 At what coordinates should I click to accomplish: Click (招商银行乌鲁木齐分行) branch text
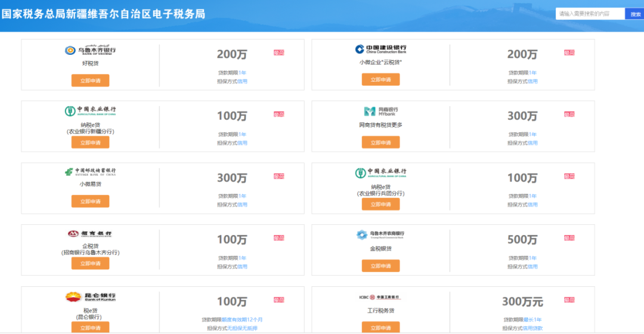point(91,253)
